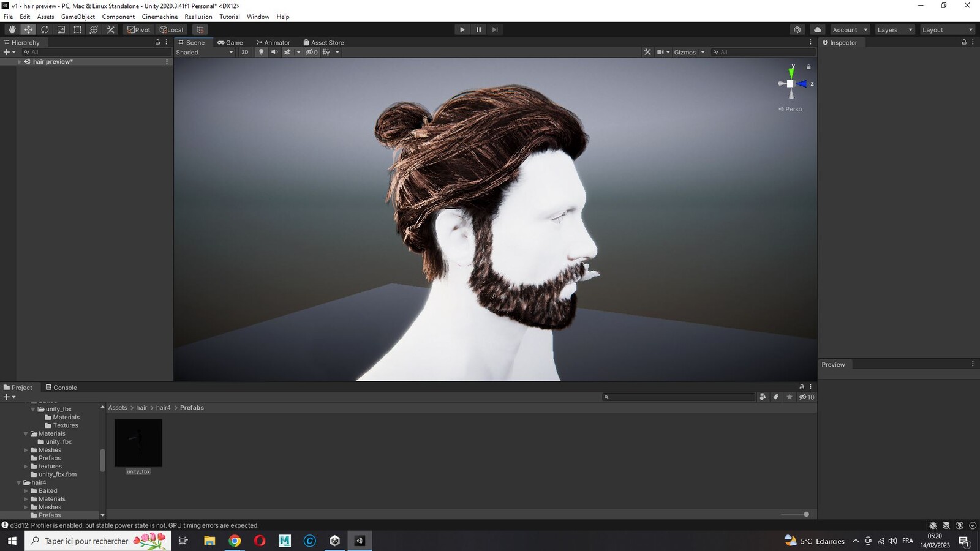Screen dimensions: 980x551
Task: Open the Cinemachine menu
Action: tap(159, 17)
